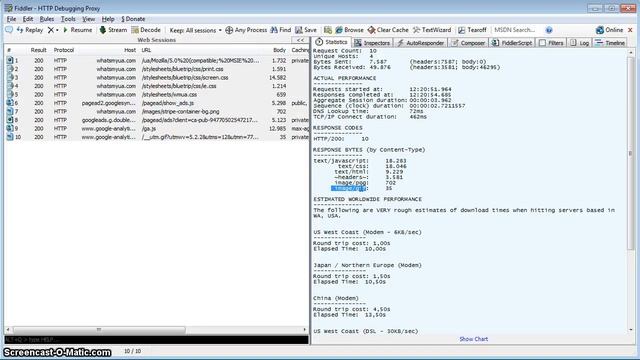Collapse sessions panel with << button
640x360 pixels.
300,40
